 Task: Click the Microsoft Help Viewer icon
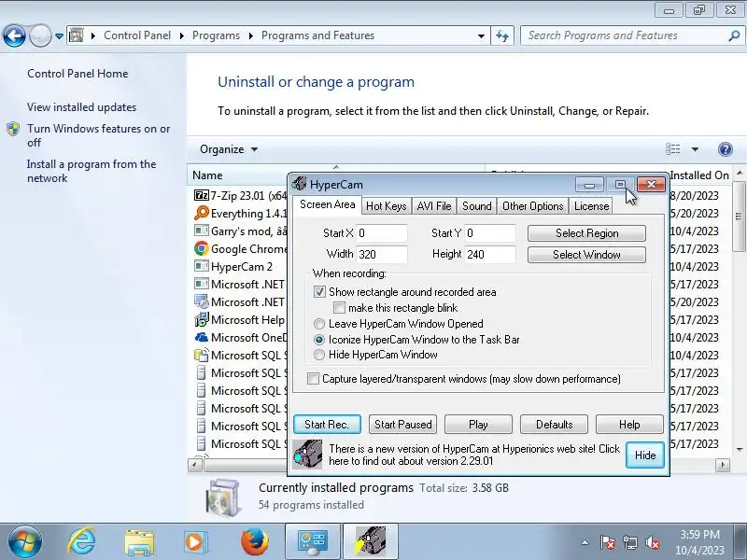(x=202, y=319)
